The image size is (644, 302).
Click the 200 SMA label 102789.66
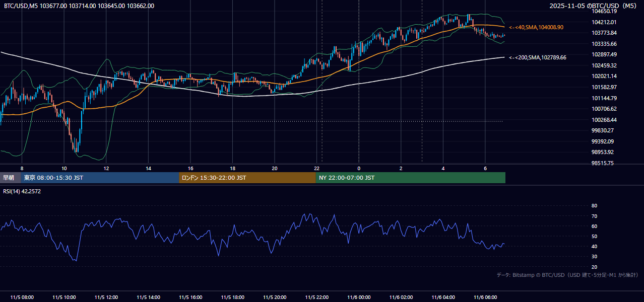coord(538,57)
